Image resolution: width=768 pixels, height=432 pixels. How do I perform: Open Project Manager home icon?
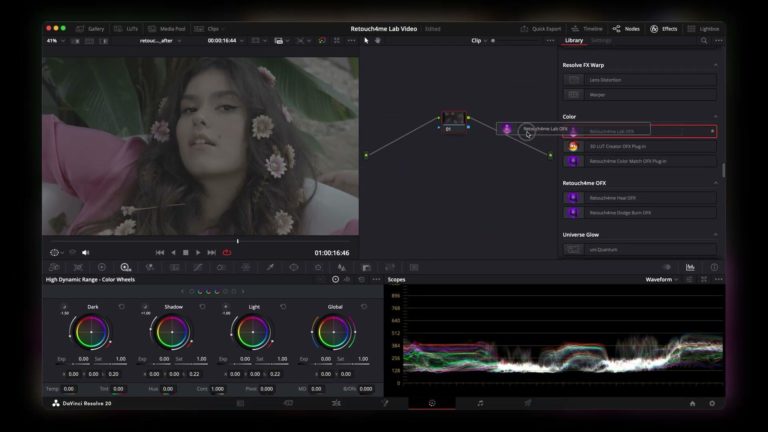tap(692, 404)
